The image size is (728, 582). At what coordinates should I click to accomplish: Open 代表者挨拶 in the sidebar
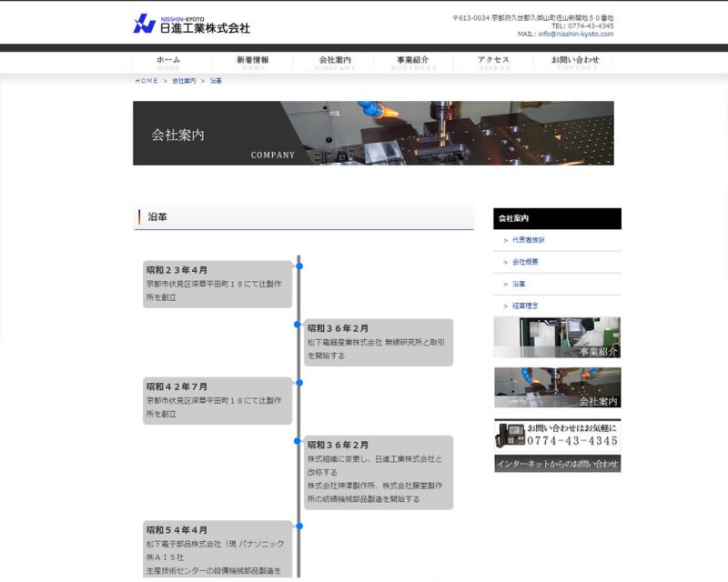[x=529, y=240]
